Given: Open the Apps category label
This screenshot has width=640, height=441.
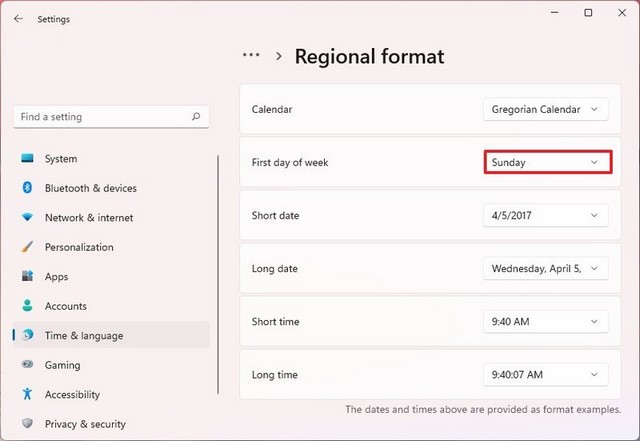Looking at the screenshot, I should click(x=56, y=276).
